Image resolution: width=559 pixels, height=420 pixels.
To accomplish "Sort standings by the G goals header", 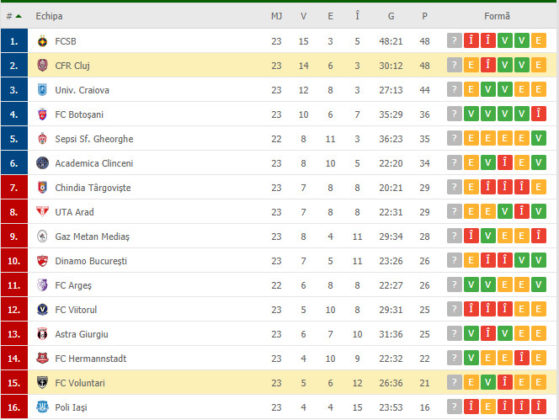I will pyautogui.click(x=391, y=16).
